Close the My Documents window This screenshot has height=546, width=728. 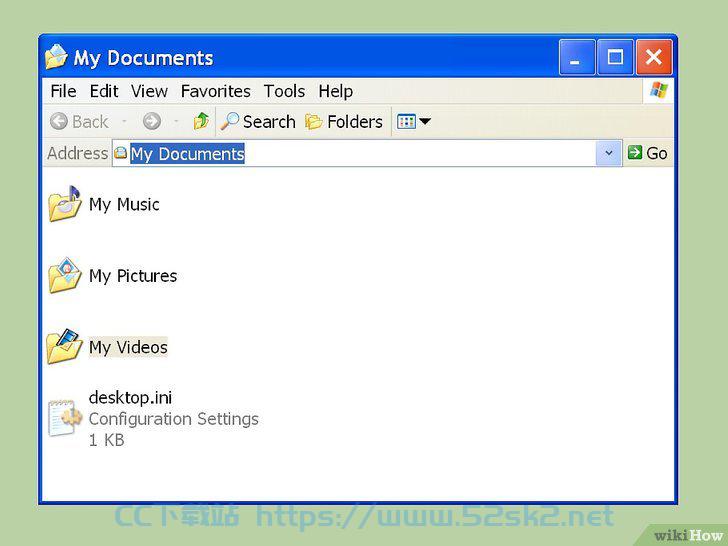tap(654, 58)
